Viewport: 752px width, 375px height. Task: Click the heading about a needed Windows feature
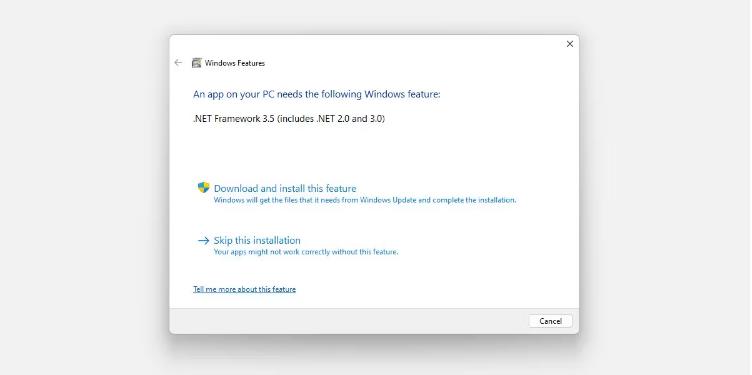coord(317,94)
